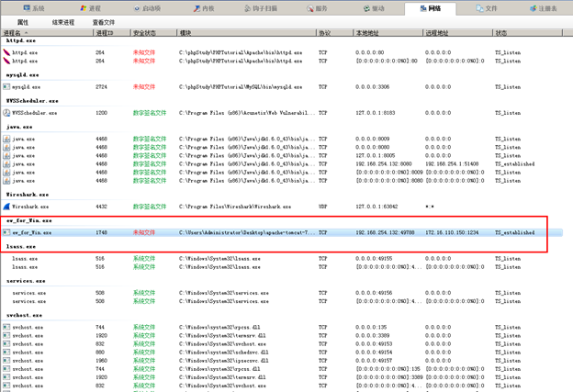Click the svchost.exe icon in the 0.0.0.0:135 row
This screenshot has width=573, height=392.
coord(6,327)
